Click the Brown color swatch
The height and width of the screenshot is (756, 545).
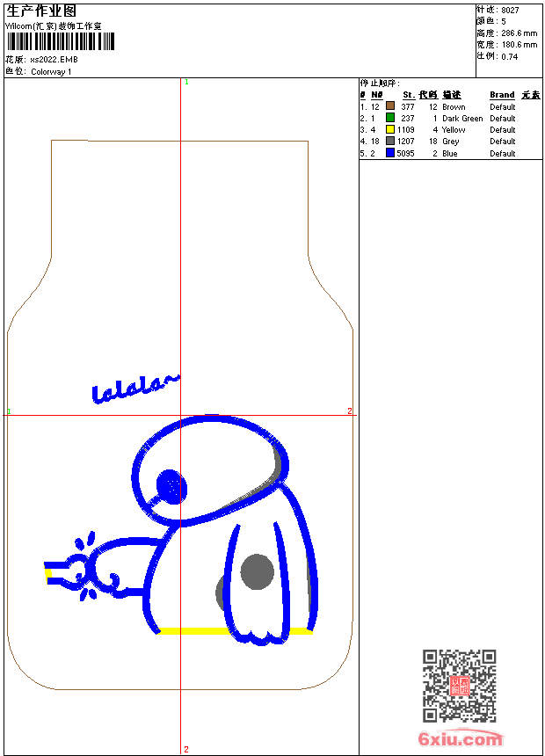390,105
